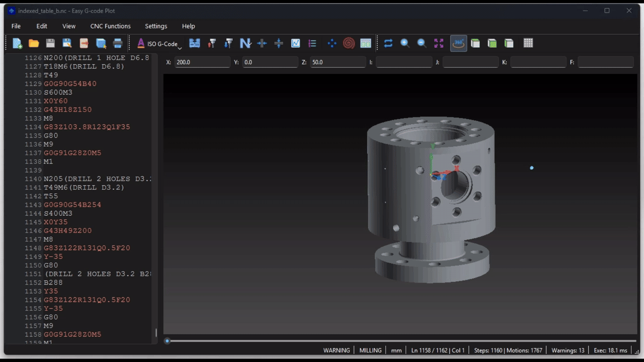Open the CNC Functions menu
The image size is (644, 362).
point(110,26)
